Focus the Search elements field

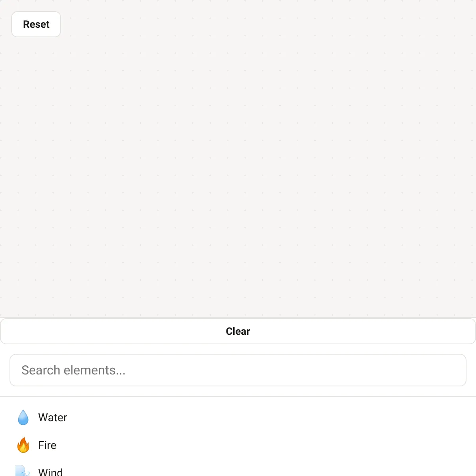[x=238, y=370]
